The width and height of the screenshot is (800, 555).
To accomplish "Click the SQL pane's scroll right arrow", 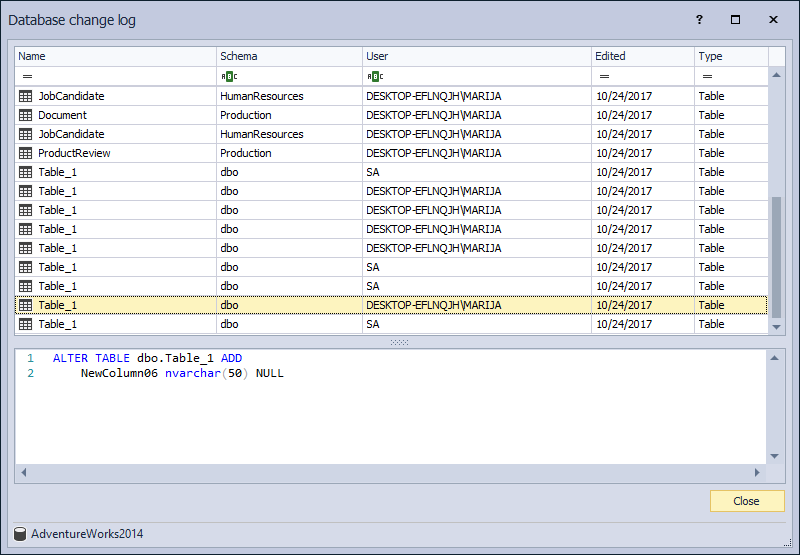I will click(757, 472).
